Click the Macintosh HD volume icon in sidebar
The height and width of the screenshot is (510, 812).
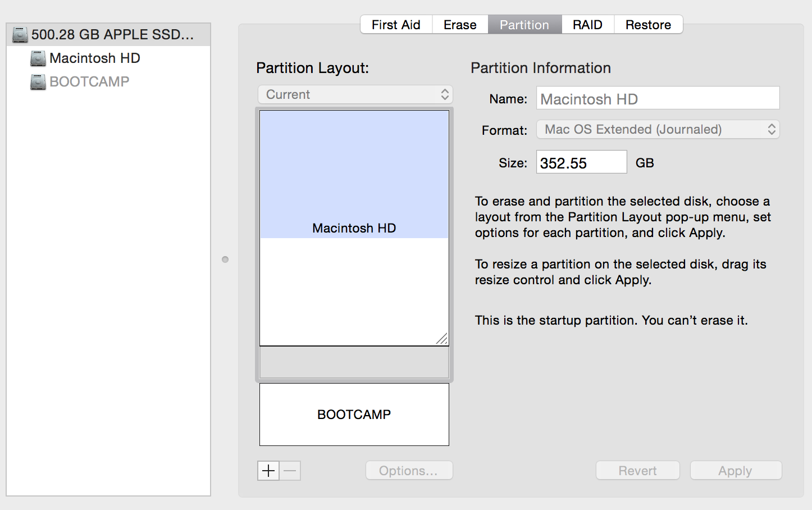pyautogui.click(x=37, y=58)
